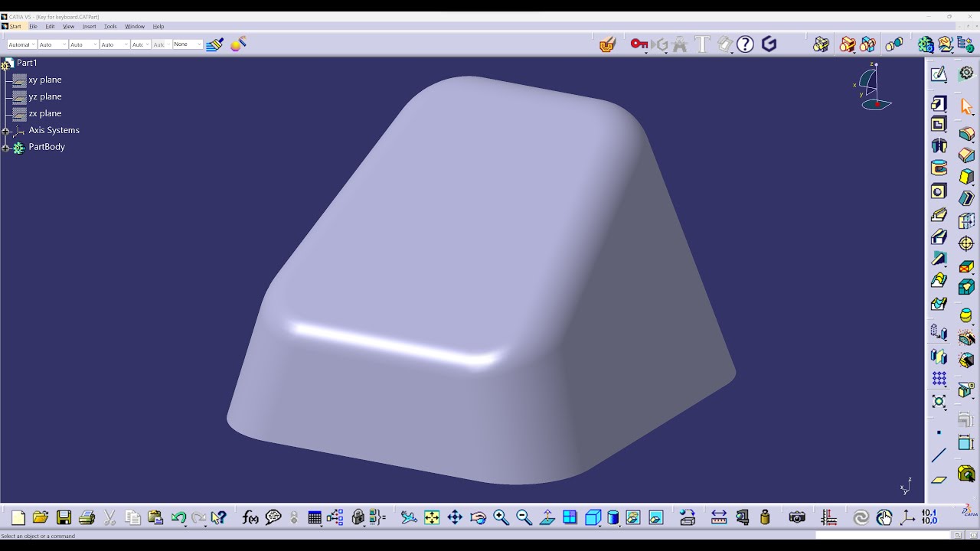Select the Hole tool
The width and height of the screenshot is (980, 551).
point(939,191)
